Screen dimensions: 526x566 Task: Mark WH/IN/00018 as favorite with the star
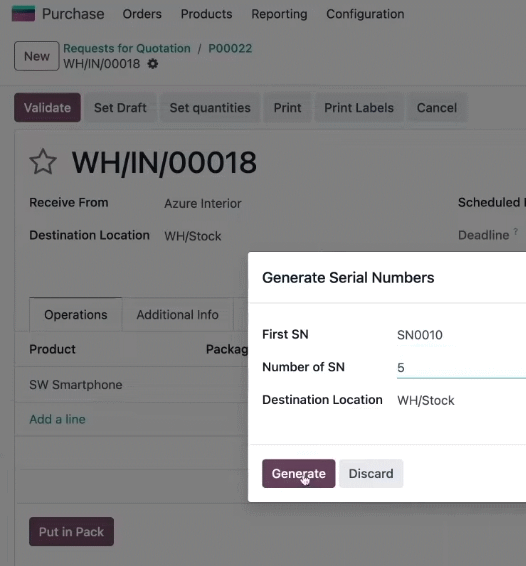[43, 162]
